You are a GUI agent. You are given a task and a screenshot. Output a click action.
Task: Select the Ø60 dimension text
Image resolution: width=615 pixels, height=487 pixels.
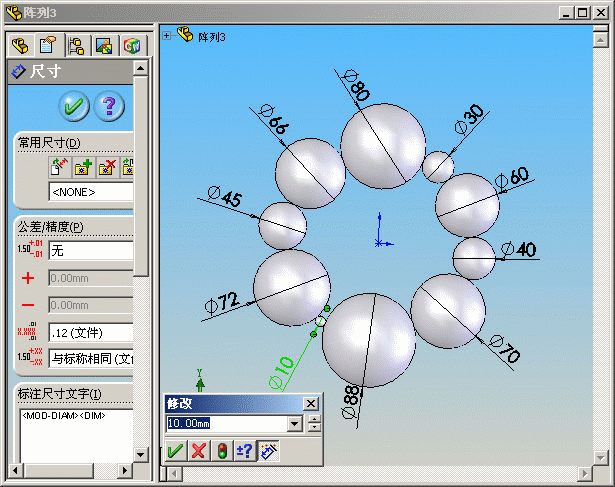point(512,178)
